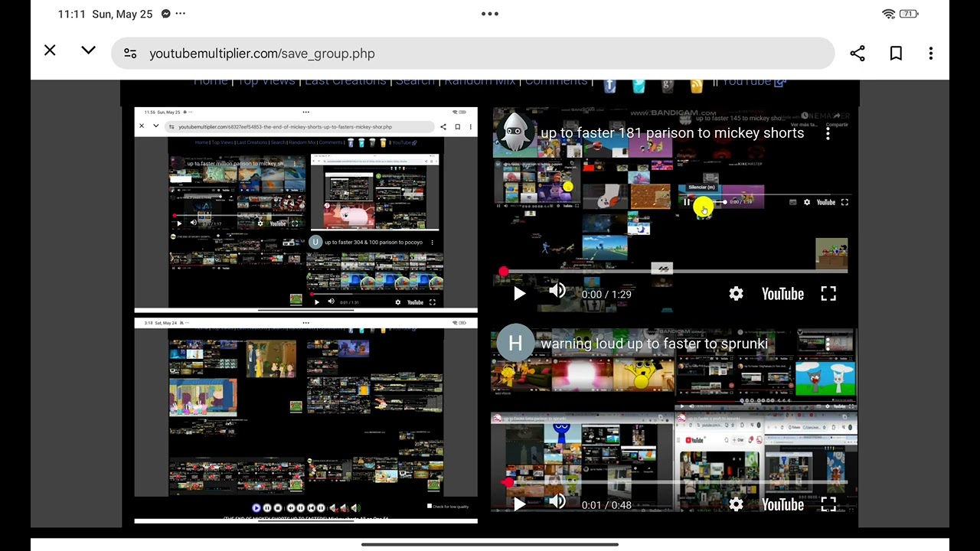980x551 pixels.
Task: Open title 'warning loud up to faster to sprunki'
Action: pos(654,344)
